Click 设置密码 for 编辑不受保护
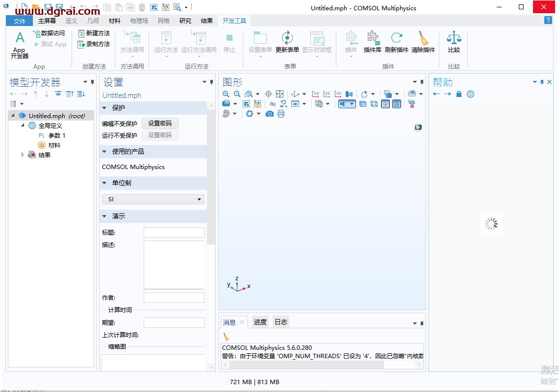Viewport: 559px width, 392px height. click(160, 123)
